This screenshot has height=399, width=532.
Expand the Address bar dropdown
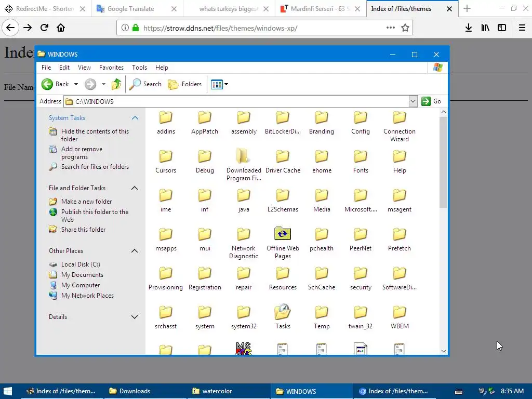413,101
